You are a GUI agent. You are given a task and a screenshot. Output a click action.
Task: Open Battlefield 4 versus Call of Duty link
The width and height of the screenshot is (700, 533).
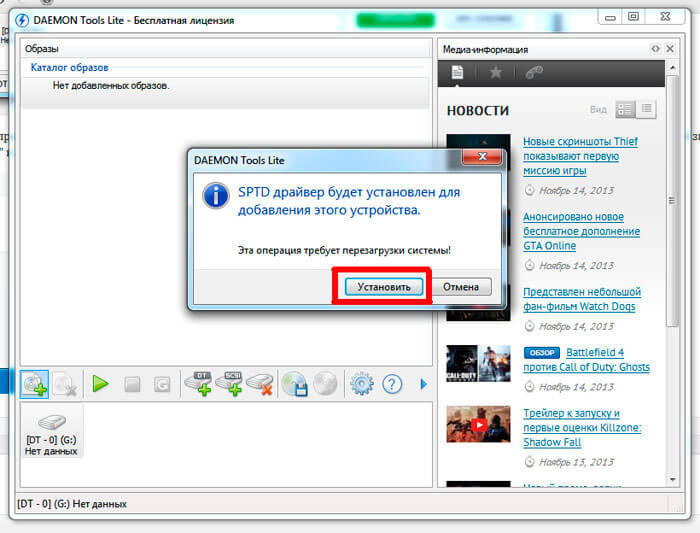coord(587,359)
